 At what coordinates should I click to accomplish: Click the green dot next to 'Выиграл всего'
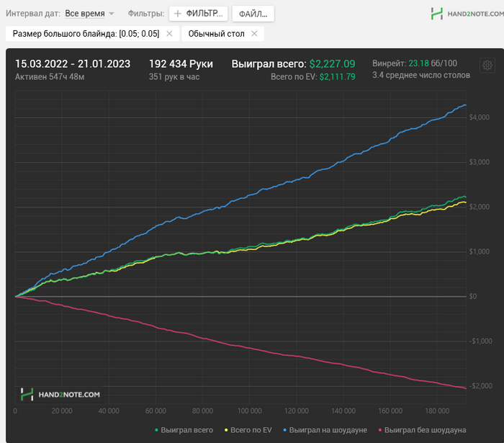click(x=156, y=430)
